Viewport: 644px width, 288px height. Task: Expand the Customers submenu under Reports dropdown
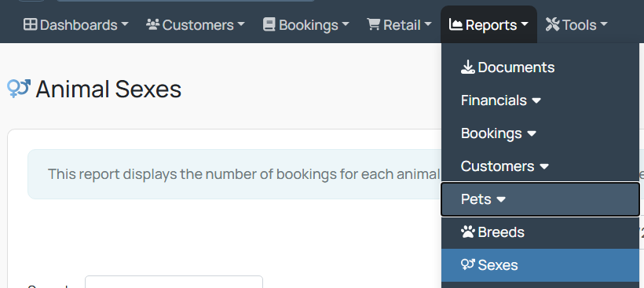505,166
